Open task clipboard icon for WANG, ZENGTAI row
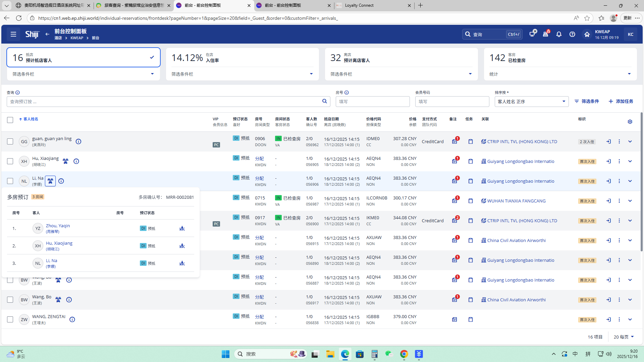This screenshot has width=644, height=362. (x=471, y=319)
